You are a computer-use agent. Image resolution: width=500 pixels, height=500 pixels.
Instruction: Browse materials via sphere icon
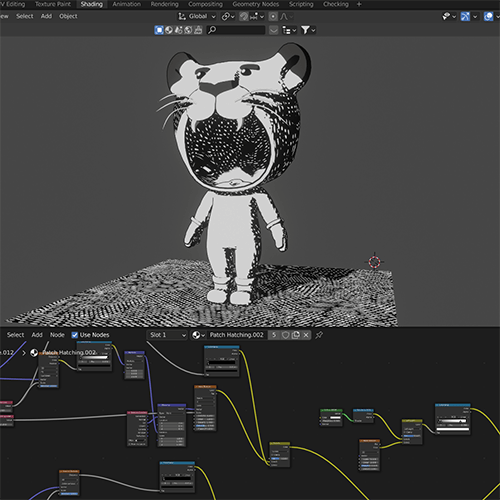(x=198, y=335)
